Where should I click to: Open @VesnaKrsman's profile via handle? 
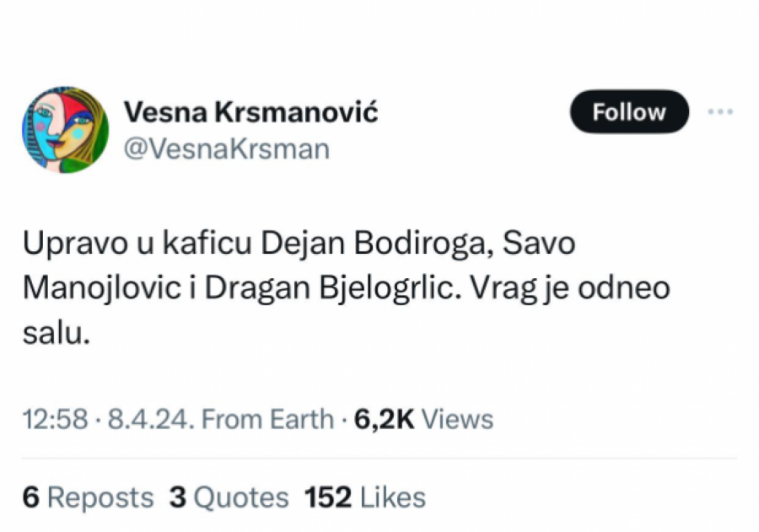(227, 148)
